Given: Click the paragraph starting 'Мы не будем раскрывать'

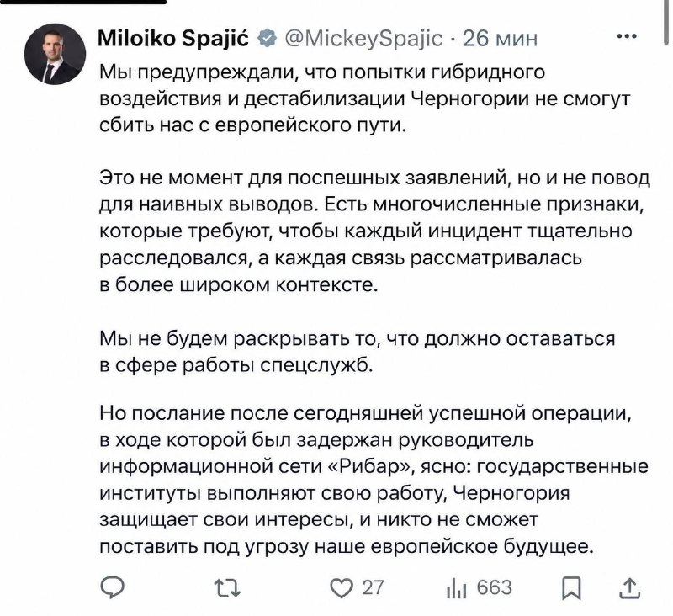Looking at the screenshot, I should tap(357, 352).
